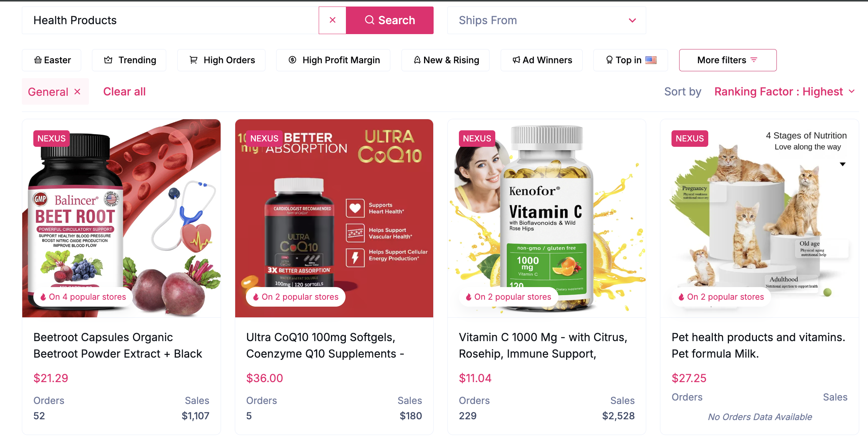Image resolution: width=868 pixels, height=440 pixels.
Task: Click the Ad Winners megaphone icon
Action: coord(516,60)
